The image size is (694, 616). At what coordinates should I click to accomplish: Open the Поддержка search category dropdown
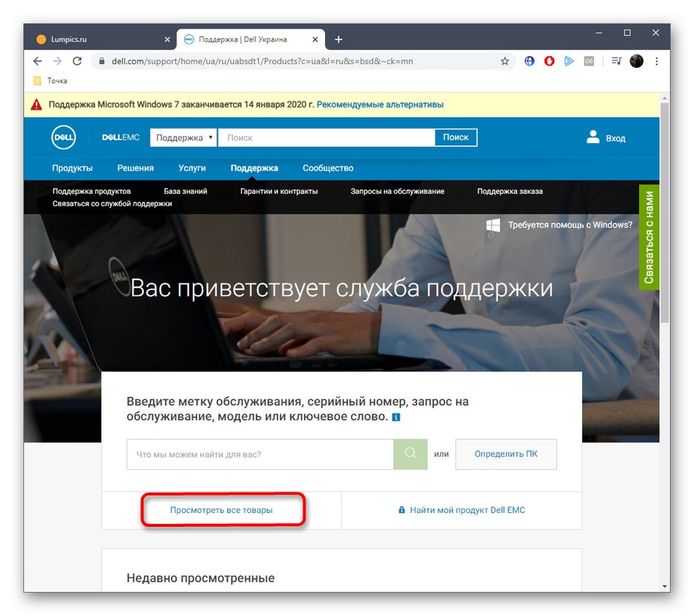[183, 137]
